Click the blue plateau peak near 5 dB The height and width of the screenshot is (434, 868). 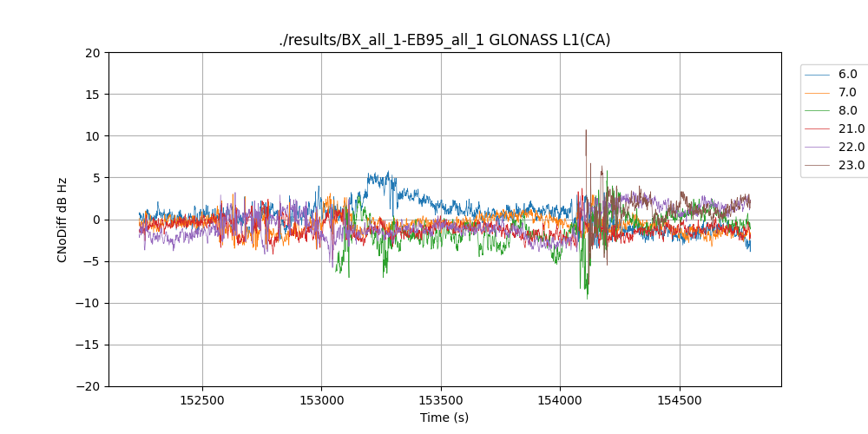point(387,173)
